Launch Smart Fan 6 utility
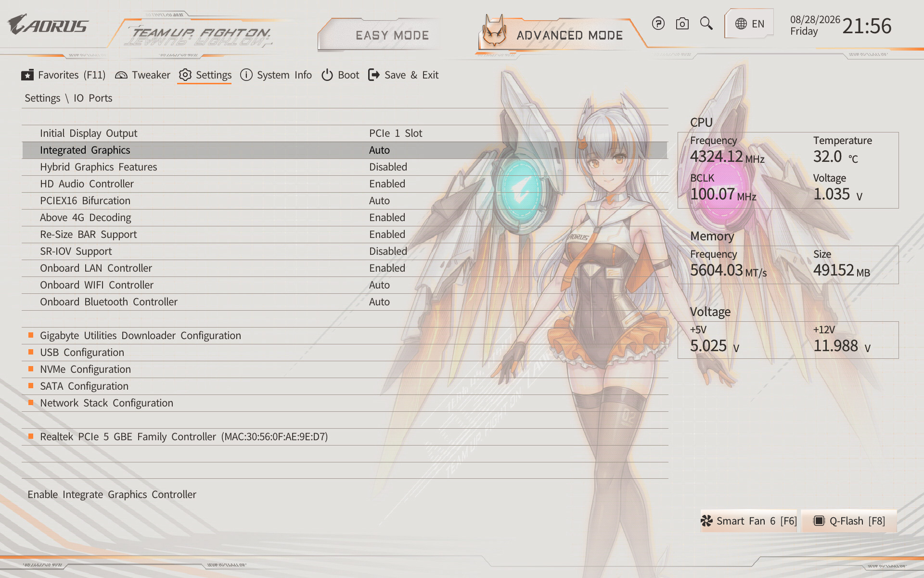This screenshot has width=924, height=578. point(749,521)
